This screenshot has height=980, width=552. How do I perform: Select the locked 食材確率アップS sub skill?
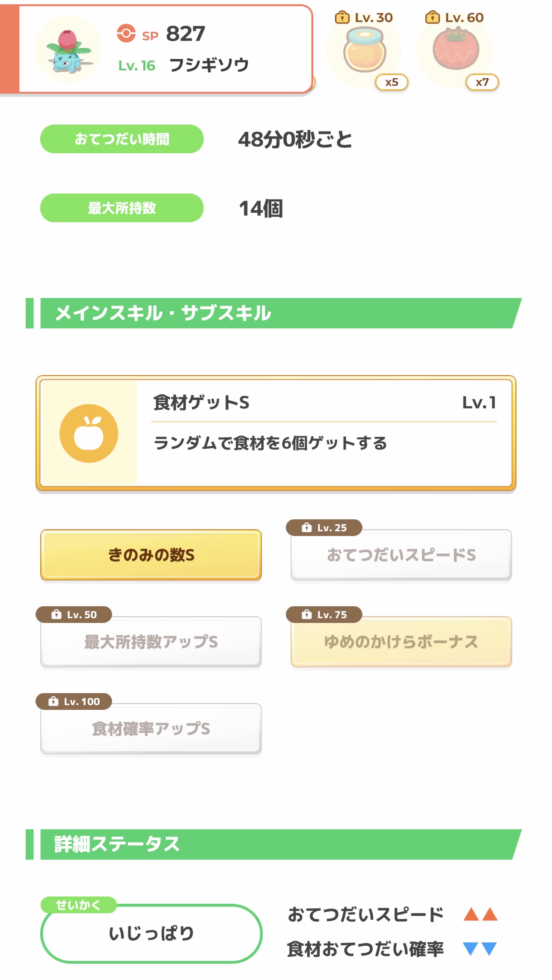[151, 729]
